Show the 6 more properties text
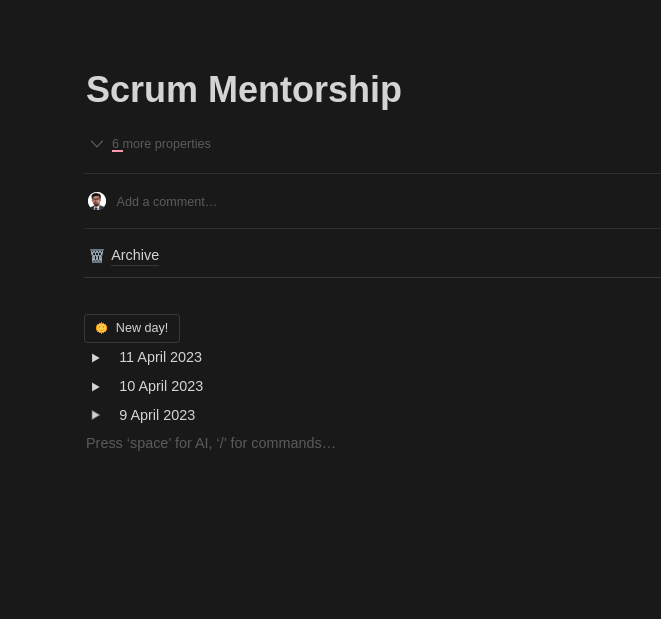661x619 pixels. pyautogui.click(x=161, y=144)
